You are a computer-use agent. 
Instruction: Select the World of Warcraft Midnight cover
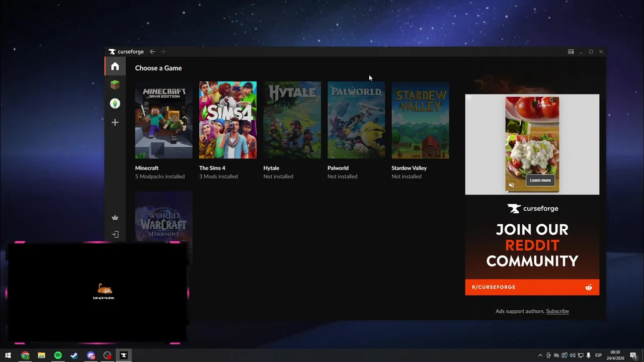(164, 216)
